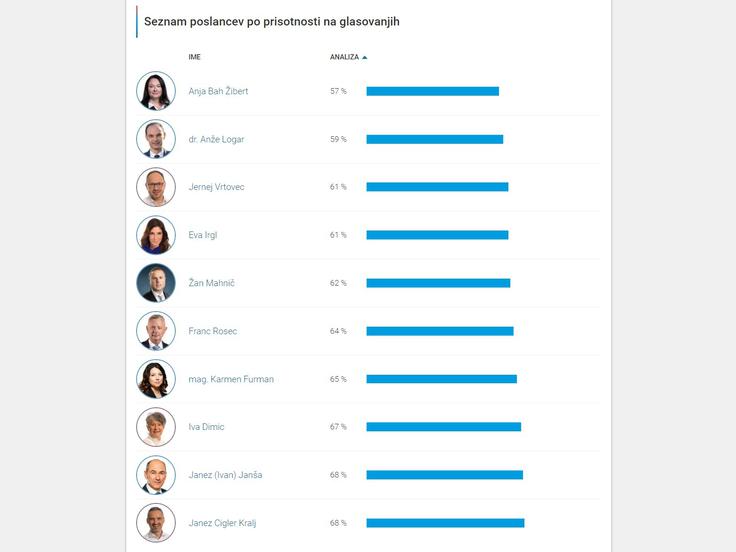Image resolution: width=736 pixels, height=552 pixels.
Task: Open Žan Mahnič's avatar photo
Action: point(156,283)
